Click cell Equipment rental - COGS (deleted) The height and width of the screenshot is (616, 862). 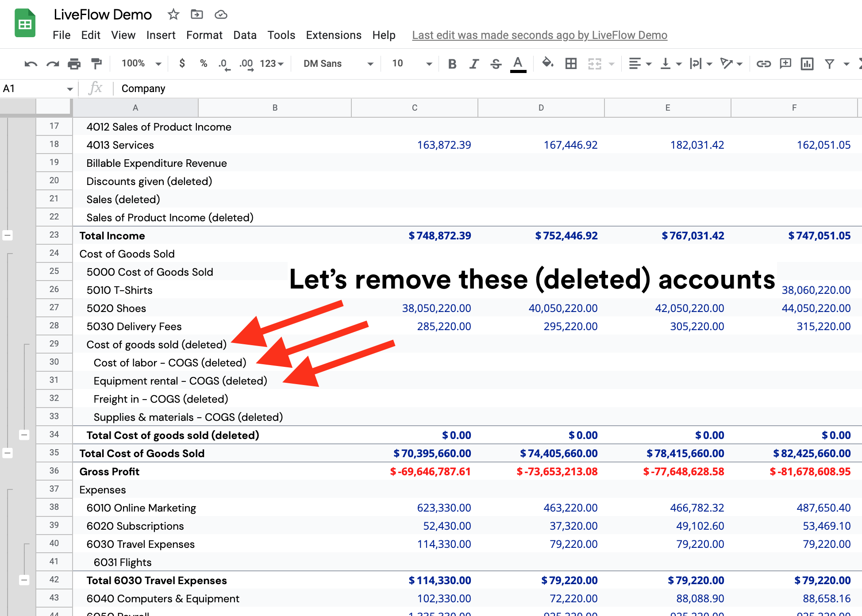(x=181, y=381)
